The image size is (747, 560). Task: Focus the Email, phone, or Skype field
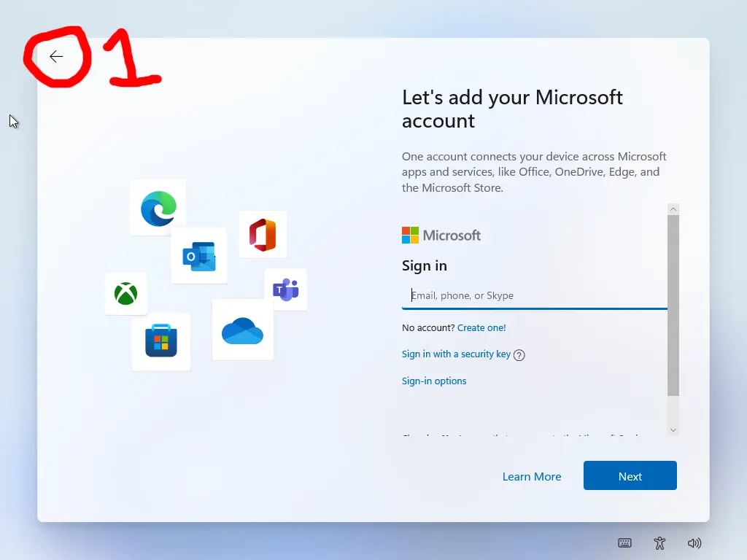(x=535, y=296)
